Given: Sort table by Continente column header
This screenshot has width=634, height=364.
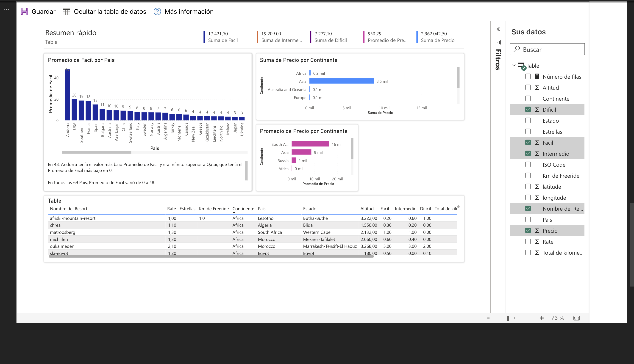Looking at the screenshot, I should pos(243,209).
